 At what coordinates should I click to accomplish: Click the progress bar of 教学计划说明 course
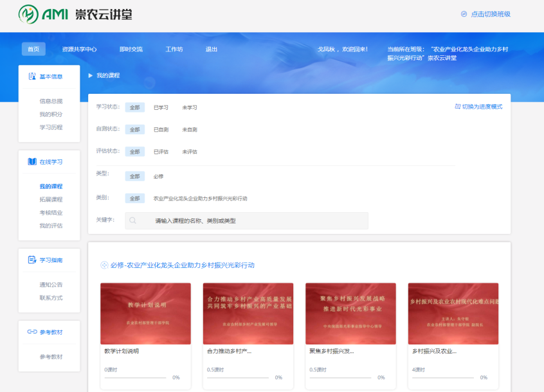click(x=136, y=378)
